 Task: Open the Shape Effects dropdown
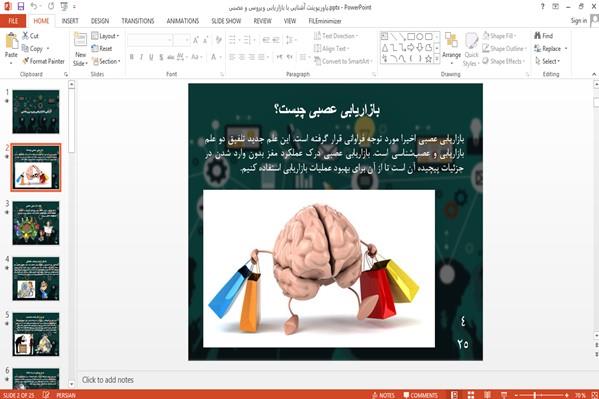[504, 61]
